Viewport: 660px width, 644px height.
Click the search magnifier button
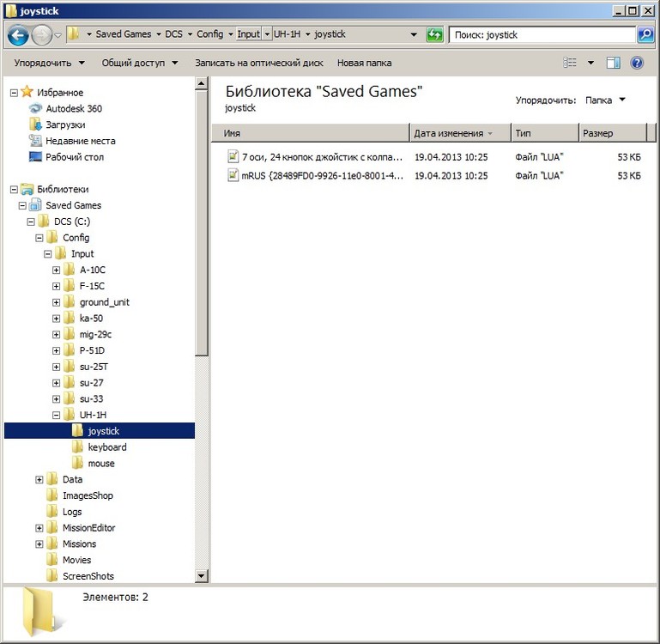pos(645,34)
